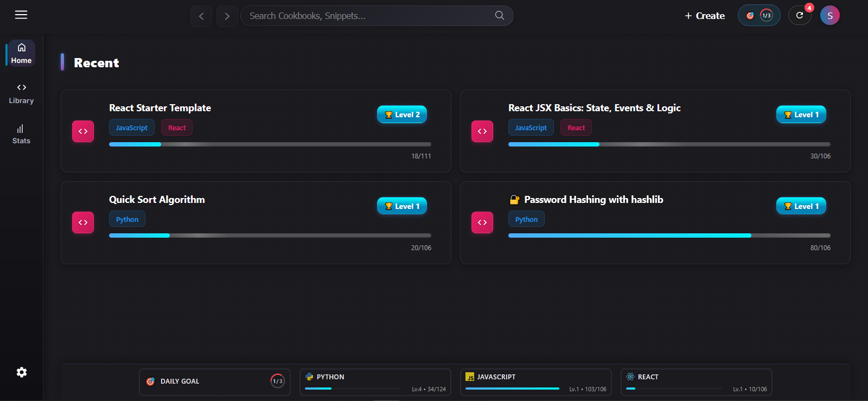Image resolution: width=868 pixels, height=401 pixels.
Task: Open the hamburger menu
Action: (21, 15)
